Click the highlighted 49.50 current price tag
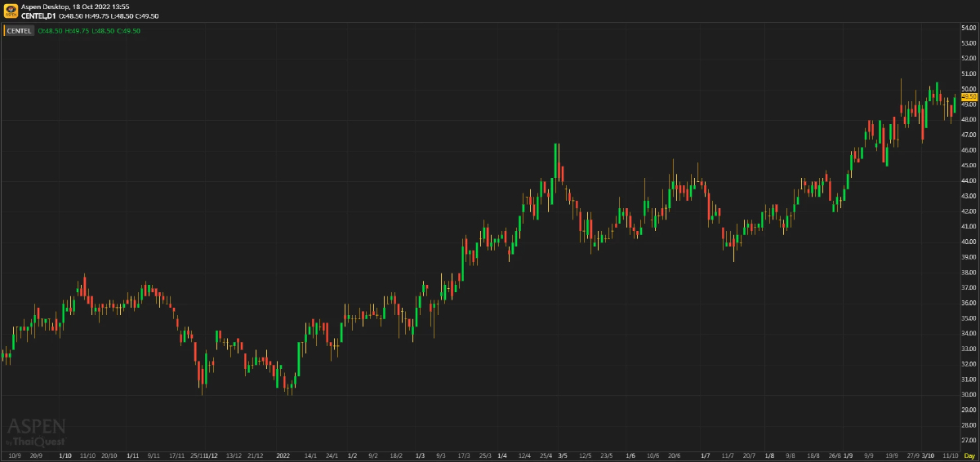 pos(969,96)
